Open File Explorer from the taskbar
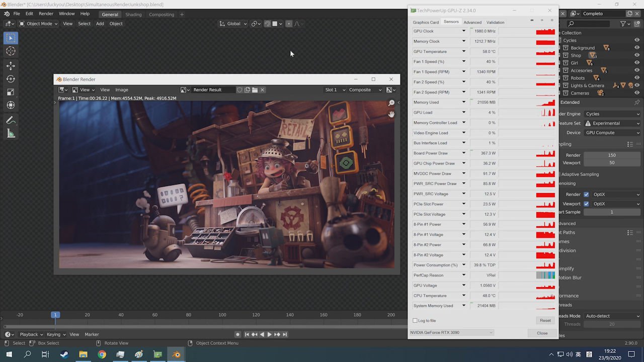Screen dimensions: 644x362 83,354
